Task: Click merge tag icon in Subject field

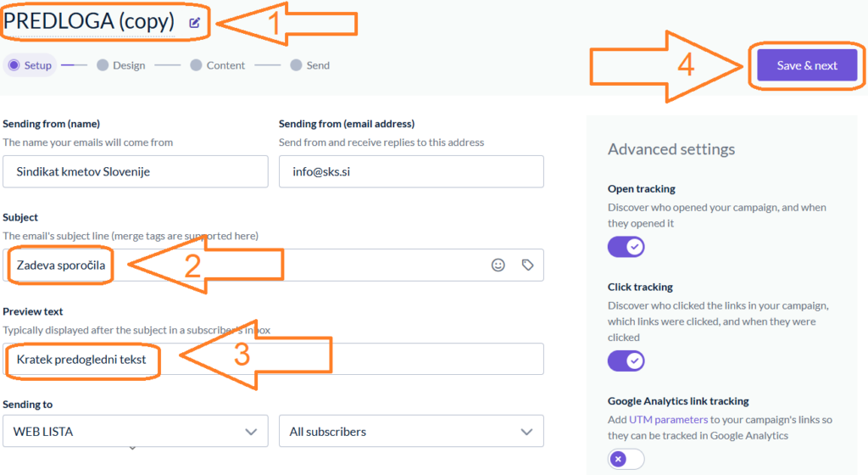Action: 527,265
